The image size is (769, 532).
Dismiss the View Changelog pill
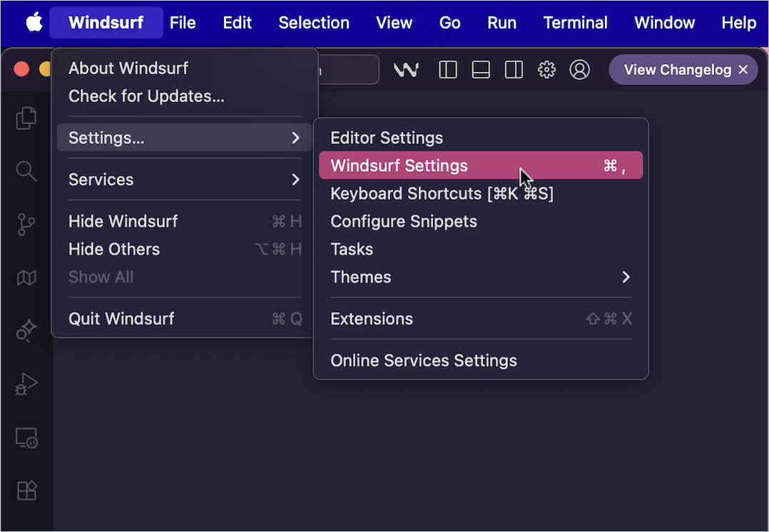743,70
